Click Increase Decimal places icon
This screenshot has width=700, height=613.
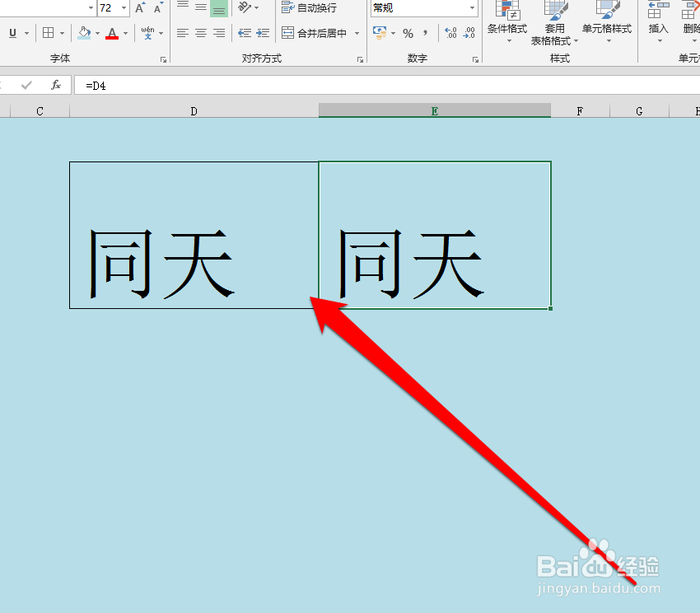450,33
